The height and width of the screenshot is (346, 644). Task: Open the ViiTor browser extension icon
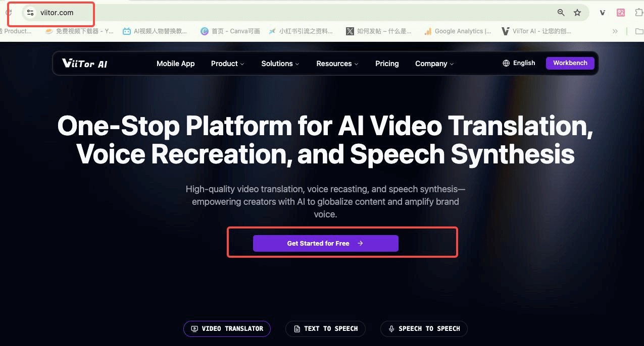pos(603,13)
